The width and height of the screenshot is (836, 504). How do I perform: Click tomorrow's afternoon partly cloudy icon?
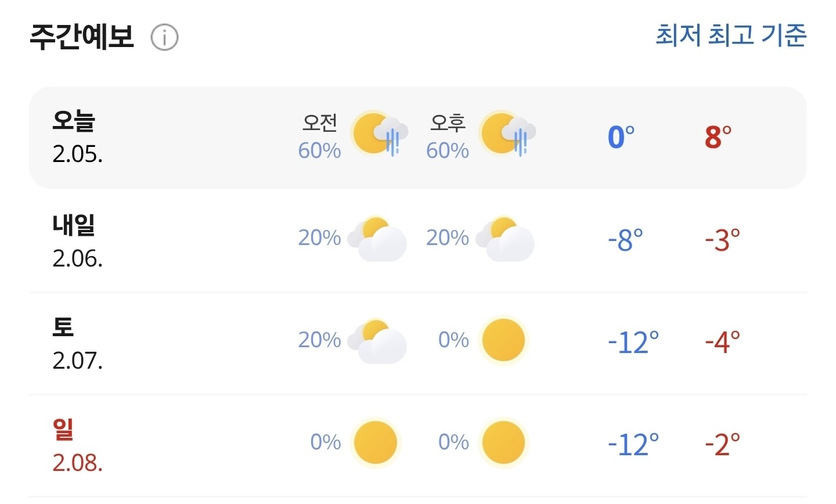[505, 239]
